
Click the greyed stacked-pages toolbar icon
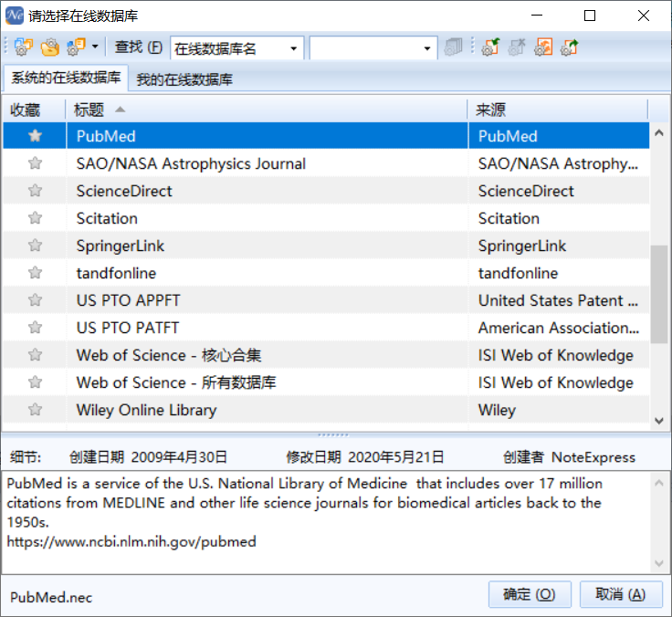coord(453,47)
